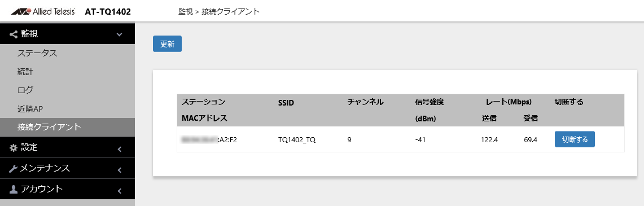Click the Allied Telesis logo
The width and height of the screenshot is (644, 206).
43,11
